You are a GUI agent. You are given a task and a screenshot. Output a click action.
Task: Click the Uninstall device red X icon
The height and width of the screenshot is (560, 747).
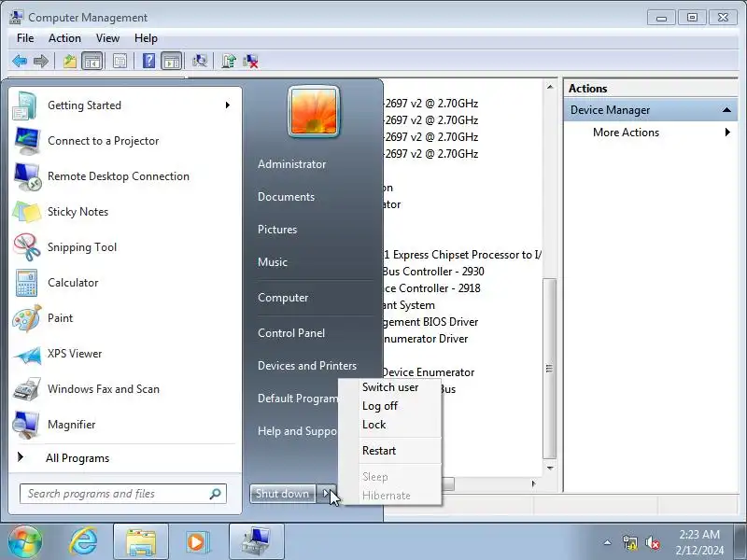[x=250, y=61]
